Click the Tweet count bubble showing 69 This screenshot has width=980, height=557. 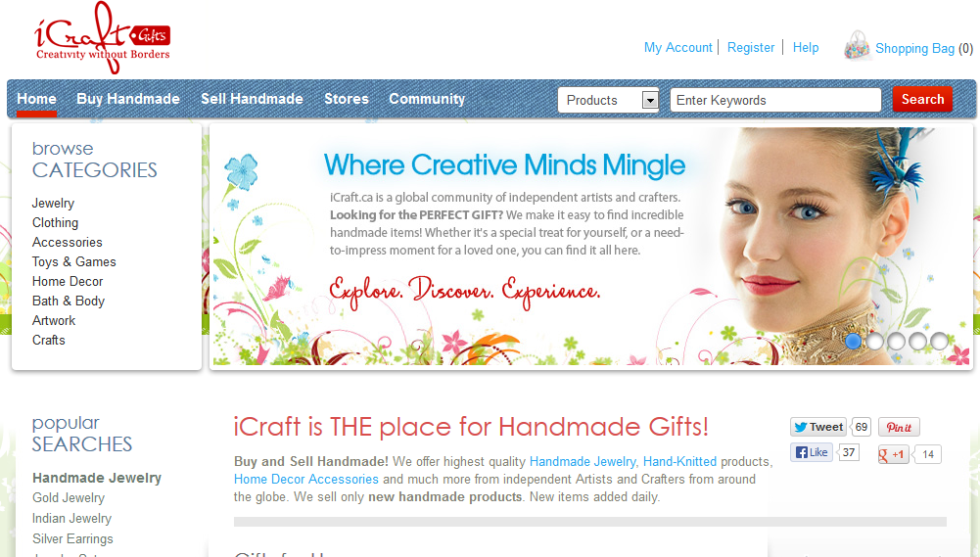(x=862, y=427)
